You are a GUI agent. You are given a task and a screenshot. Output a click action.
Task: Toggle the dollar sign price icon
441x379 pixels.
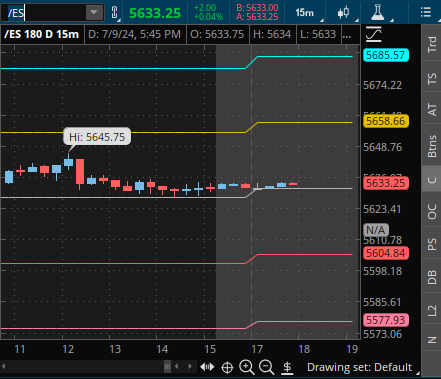(287, 367)
